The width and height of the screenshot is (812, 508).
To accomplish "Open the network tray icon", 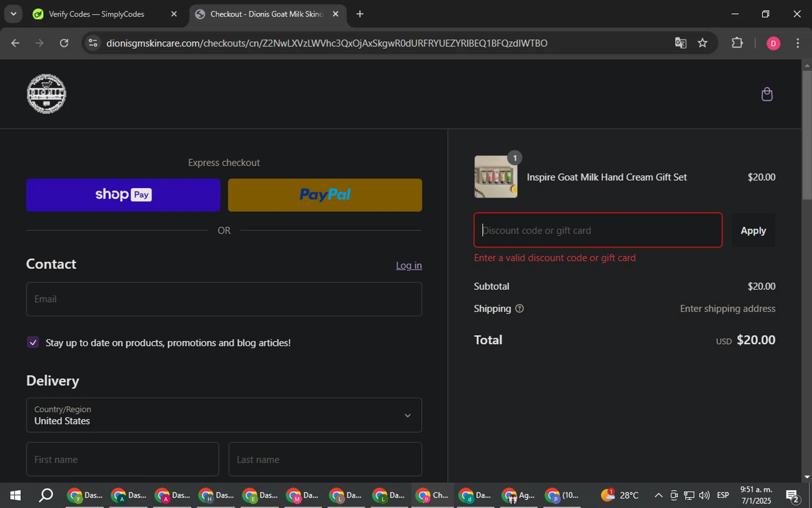I will click(x=689, y=495).
